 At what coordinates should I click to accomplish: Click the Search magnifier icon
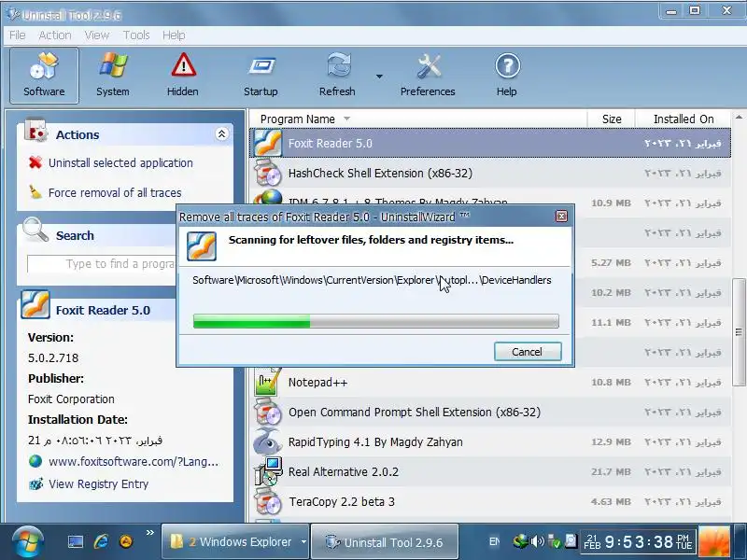[35, 230]
